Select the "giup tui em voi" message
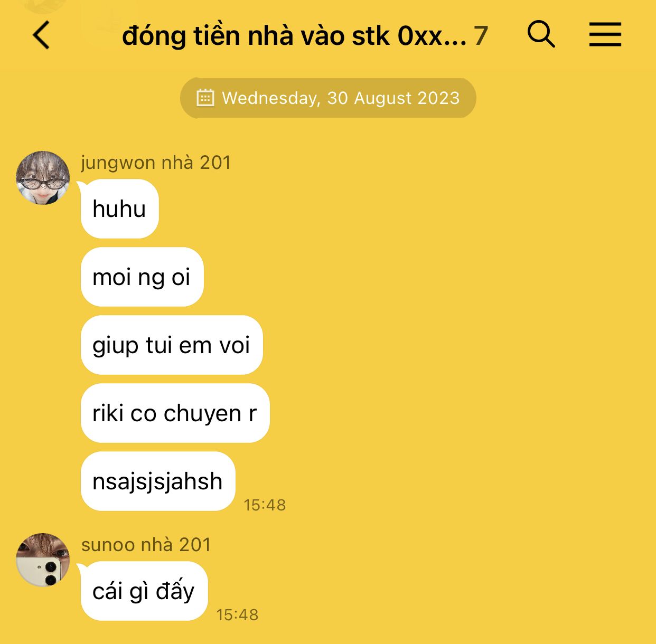This screenshot has width=656, height=644. (x=172, y=345)
